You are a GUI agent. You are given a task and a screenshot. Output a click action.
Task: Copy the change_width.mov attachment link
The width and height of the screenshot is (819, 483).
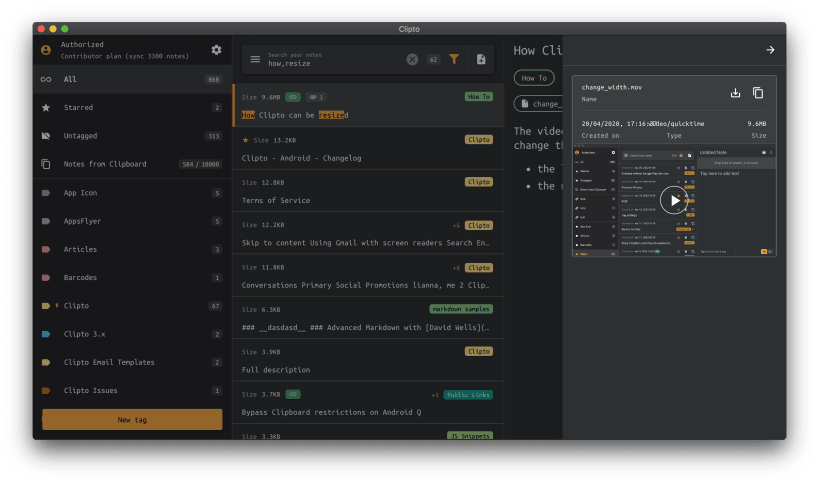[758, 93]
